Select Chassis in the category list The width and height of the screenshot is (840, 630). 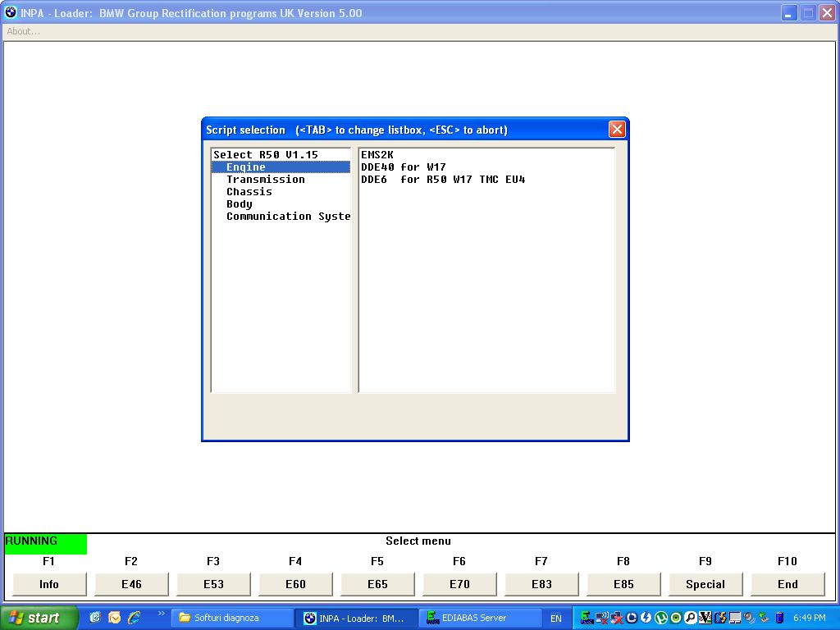[249, 192]
